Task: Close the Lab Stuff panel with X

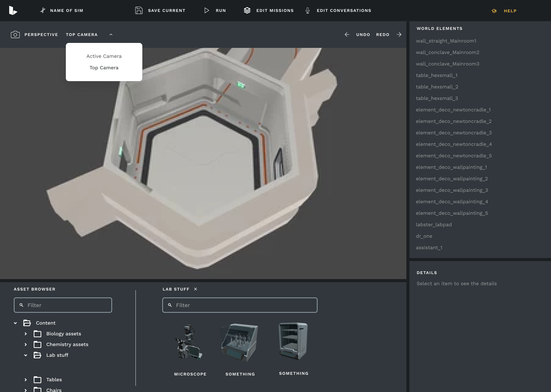Action: click(195, 289)
